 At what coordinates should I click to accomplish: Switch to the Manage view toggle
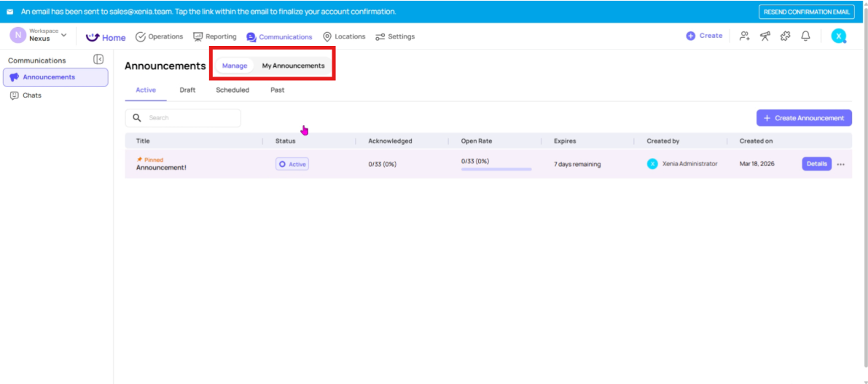[235, 66]
